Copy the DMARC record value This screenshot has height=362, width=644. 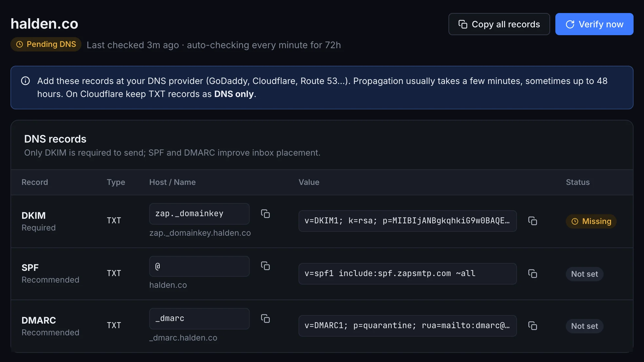tap(533, 326)
